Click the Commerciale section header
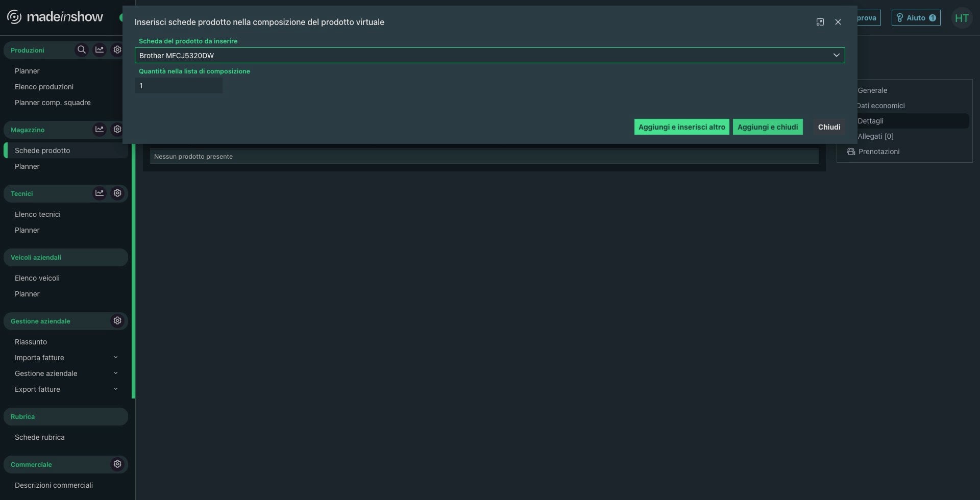 point(32,464)
